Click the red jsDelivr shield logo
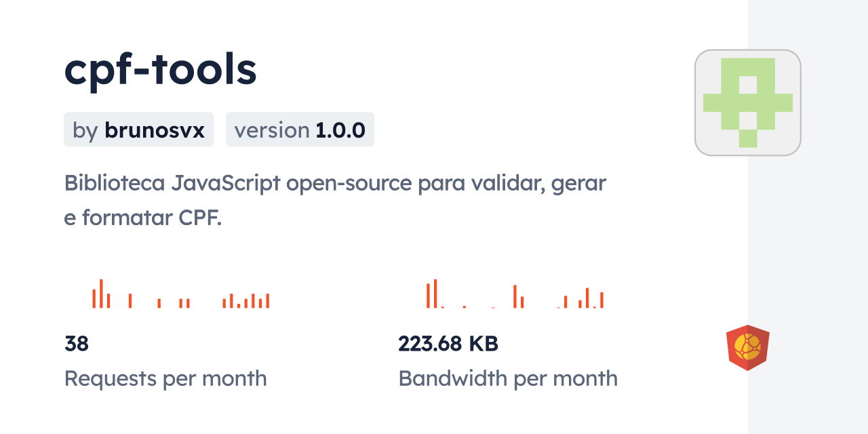This screenshot has height=434, width=868. click(x=747, y=348)
